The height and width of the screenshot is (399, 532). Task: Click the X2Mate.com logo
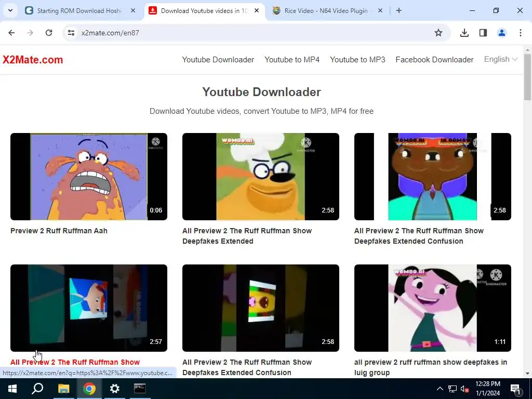click(33, 60)
